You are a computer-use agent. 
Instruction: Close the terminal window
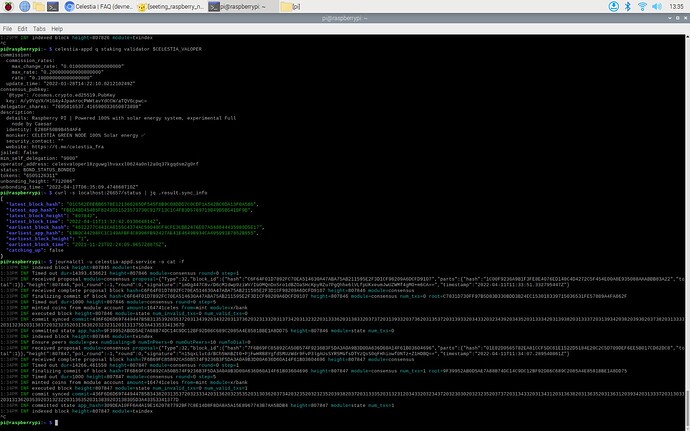click(685, 18)
